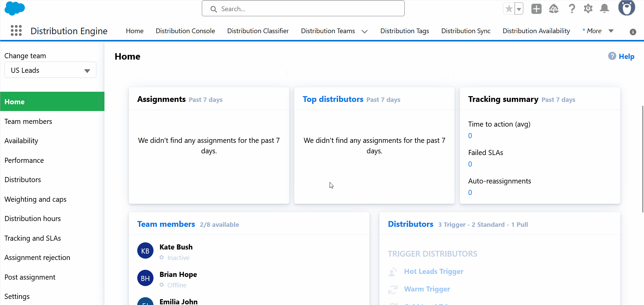Open the Warm Trigger link

[427, 289]
